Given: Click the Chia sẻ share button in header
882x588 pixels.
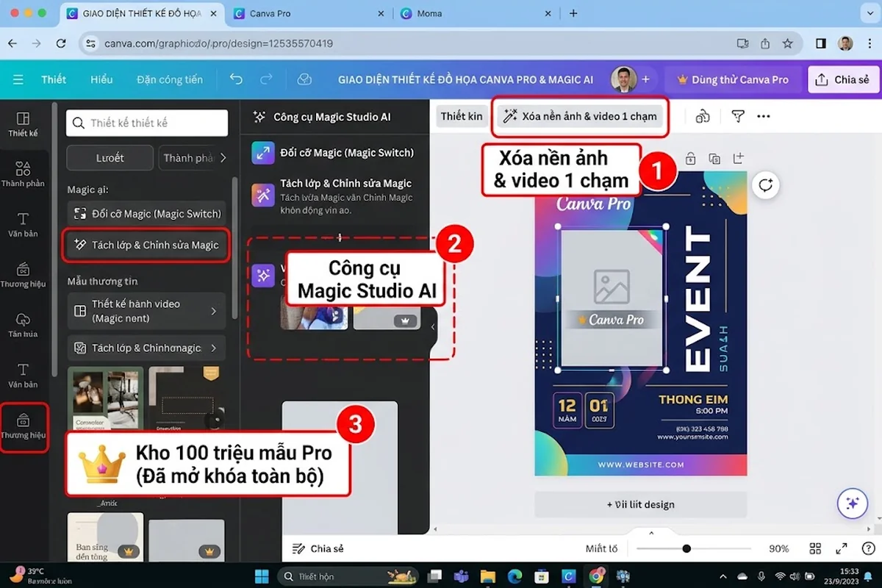Looking at the screenshot, I should pos(843,79).
